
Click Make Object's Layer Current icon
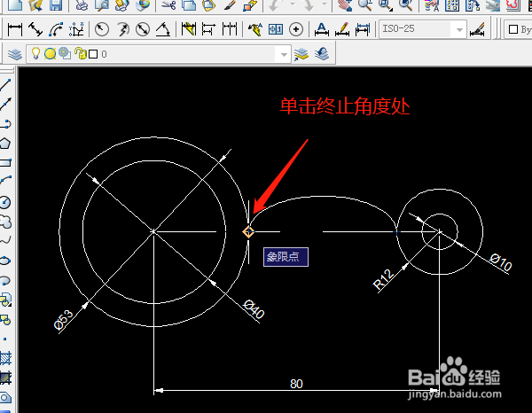pos(301,54)
